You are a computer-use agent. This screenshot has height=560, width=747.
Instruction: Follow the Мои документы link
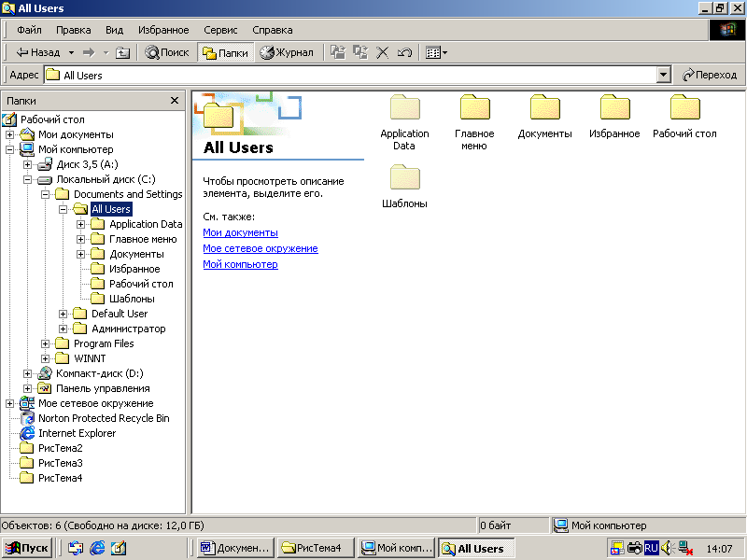coord(241,232)
